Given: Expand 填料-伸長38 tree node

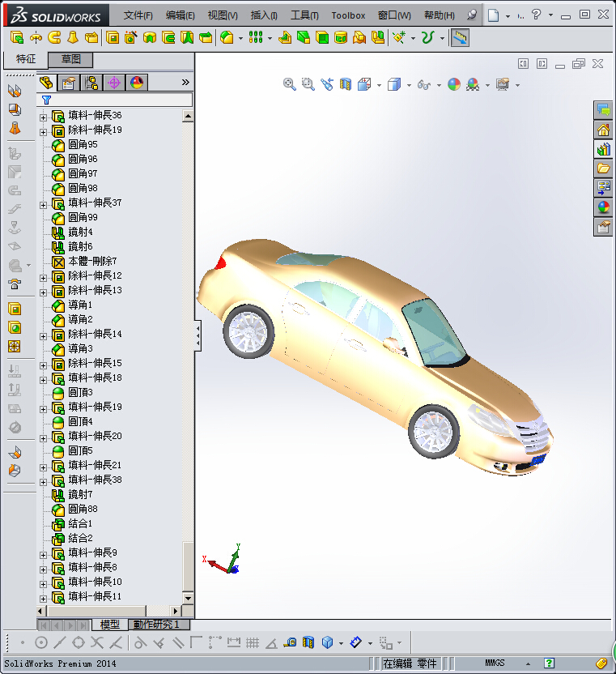Looking at the screenshot, I should tap(43, 482).
